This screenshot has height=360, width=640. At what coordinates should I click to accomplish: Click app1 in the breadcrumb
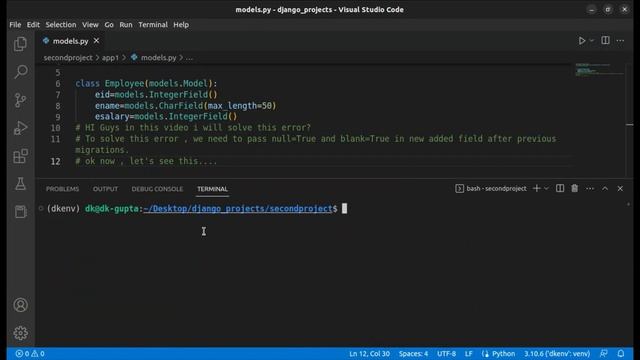coord(110,58)
